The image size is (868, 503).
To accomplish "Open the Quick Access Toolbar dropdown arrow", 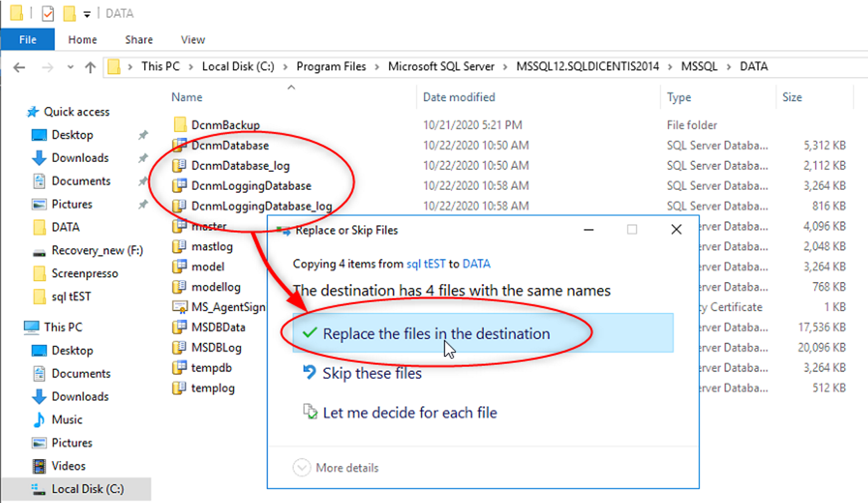I will tap(87, 15).
